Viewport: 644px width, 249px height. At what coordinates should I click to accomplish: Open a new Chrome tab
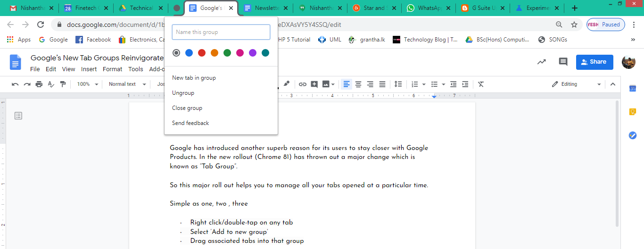(575, 8)
